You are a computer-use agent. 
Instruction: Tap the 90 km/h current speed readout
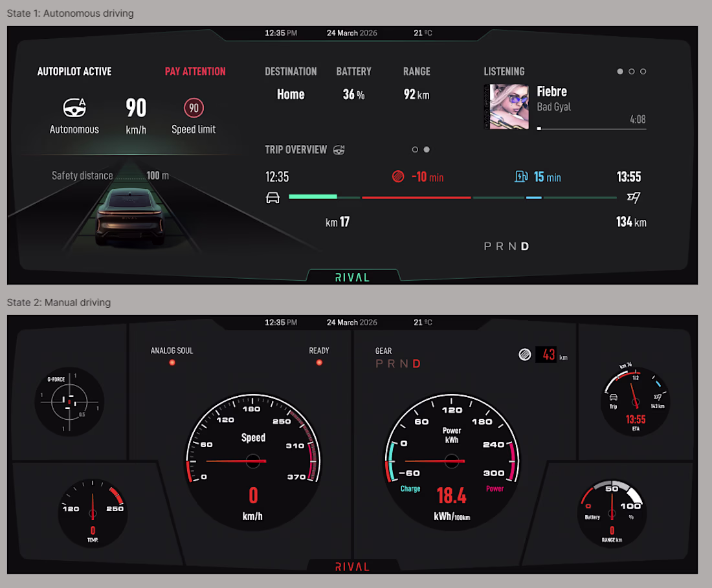[136, 116]
